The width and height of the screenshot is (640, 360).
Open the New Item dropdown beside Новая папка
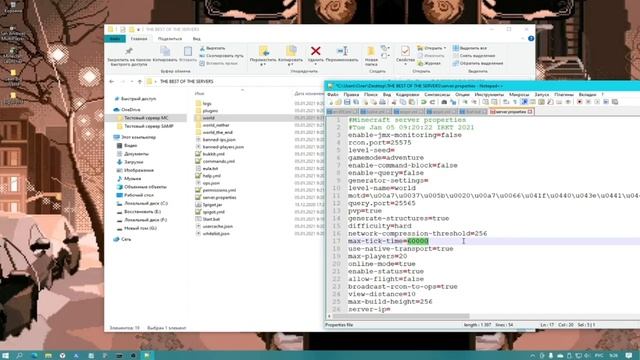384,48
